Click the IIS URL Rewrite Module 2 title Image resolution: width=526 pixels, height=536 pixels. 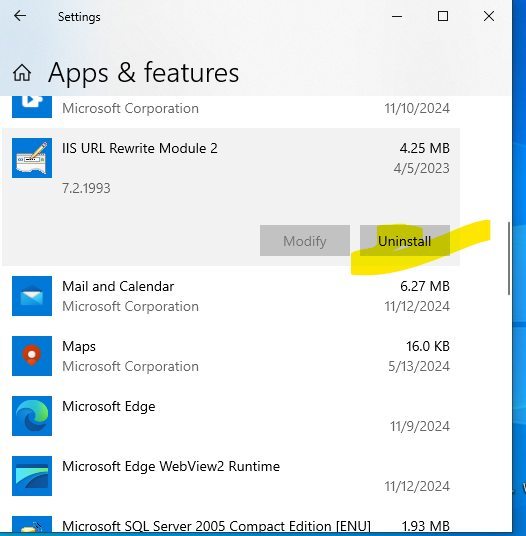point(139,148)
